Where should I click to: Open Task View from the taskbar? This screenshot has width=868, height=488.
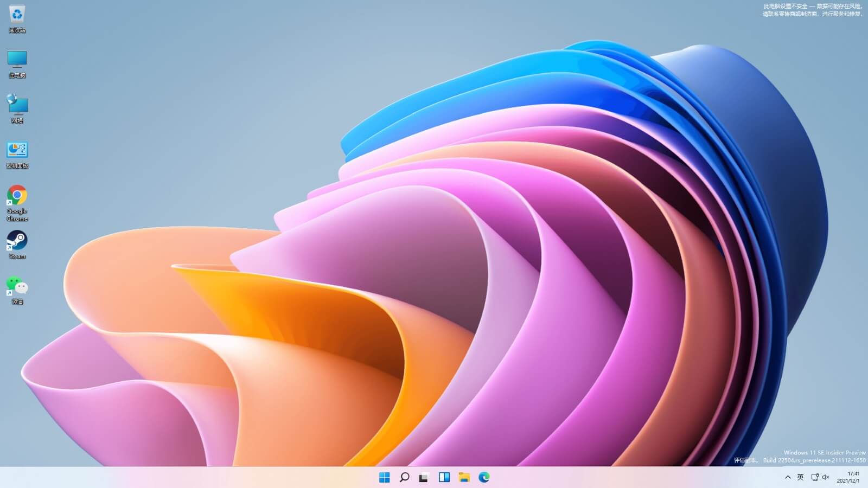click(424, 478)
